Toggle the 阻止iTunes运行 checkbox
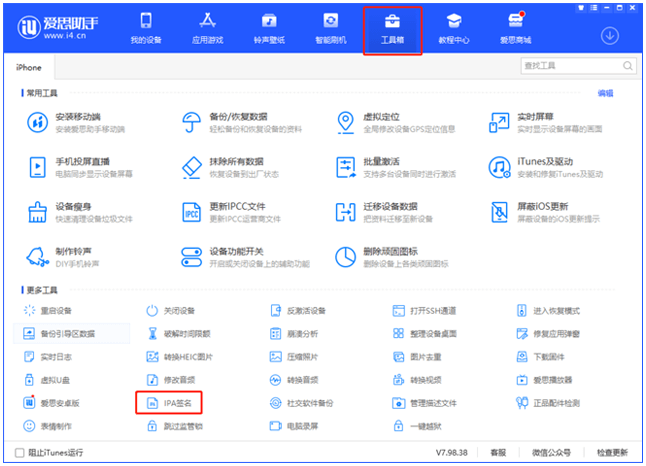This screenshot has height=466, width=646. pos(22,452)
